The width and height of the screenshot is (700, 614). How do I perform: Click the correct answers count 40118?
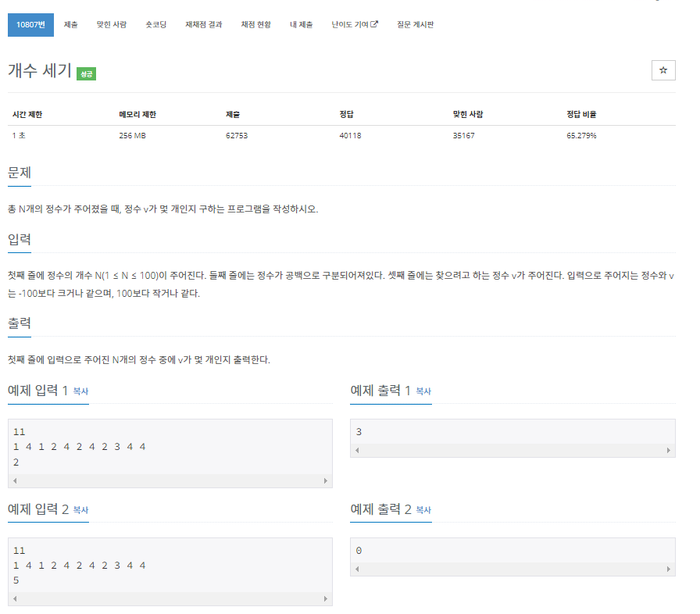click(350, 136)
